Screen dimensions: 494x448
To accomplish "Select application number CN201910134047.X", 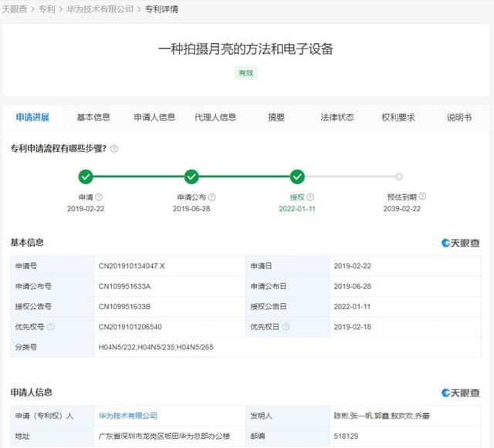I will click(x=132, y=266).
